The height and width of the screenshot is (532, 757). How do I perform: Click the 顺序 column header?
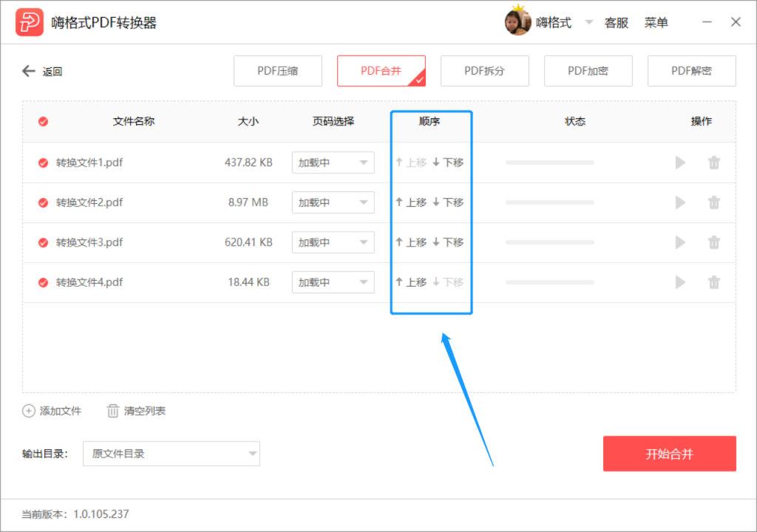pyautogui.click(x=430, y=121)
